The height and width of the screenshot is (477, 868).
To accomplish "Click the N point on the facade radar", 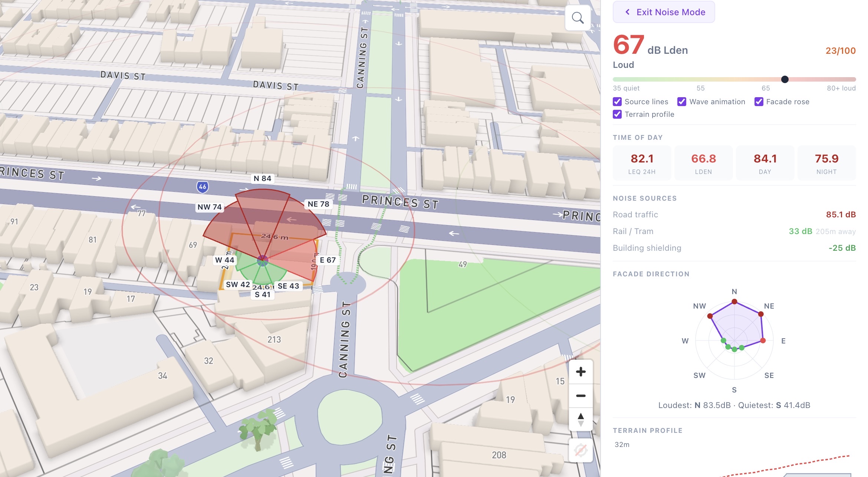I will 734,302.
